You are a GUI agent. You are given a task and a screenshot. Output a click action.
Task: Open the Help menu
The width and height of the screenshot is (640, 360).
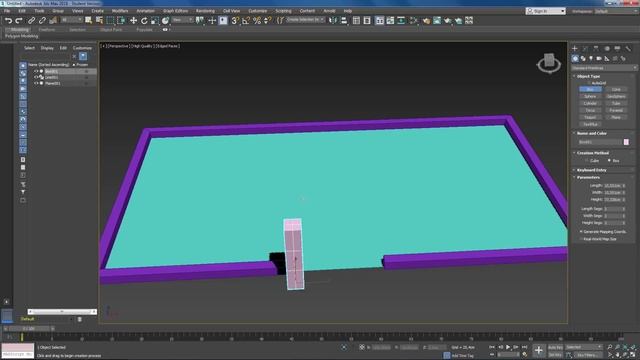[x=348, y=11]
